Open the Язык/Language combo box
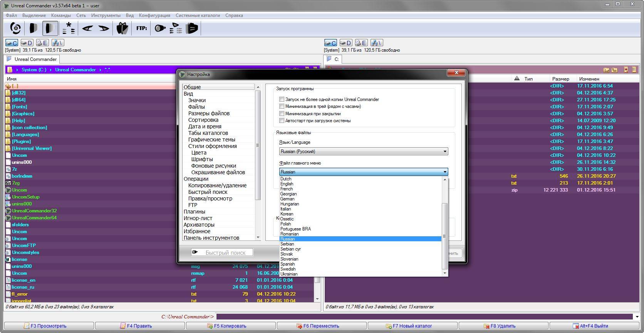The image size is (644, 333). tap(364, 151)
